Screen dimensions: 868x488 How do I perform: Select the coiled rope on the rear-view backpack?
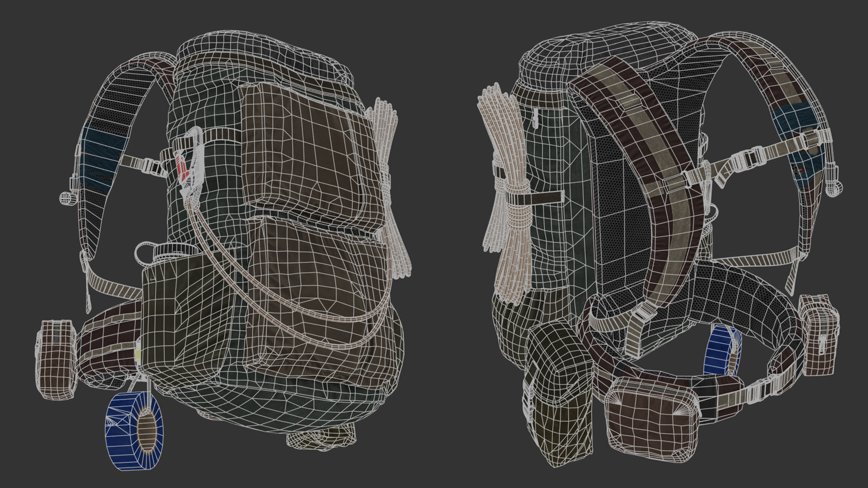tap(509, 194)
